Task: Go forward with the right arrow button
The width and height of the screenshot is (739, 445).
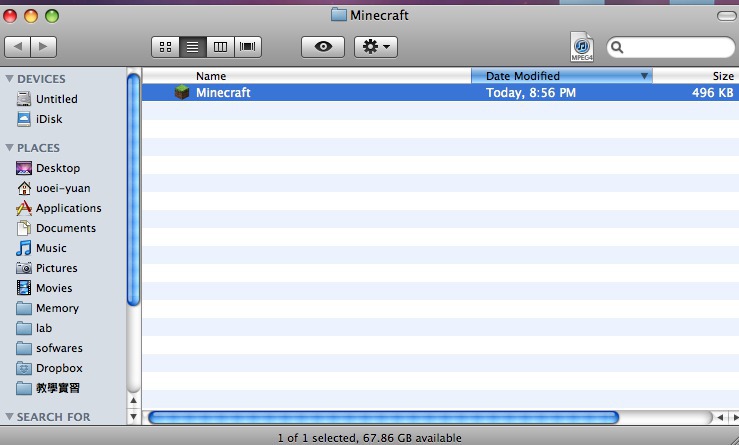Action: pos(43,47)
